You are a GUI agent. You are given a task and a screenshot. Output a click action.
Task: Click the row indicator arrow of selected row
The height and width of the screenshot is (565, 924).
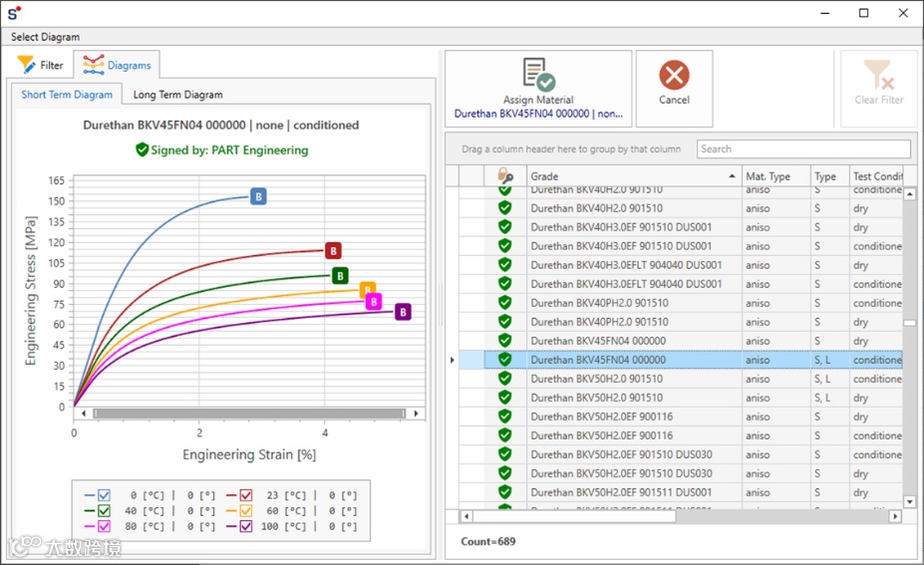point(452,360)
